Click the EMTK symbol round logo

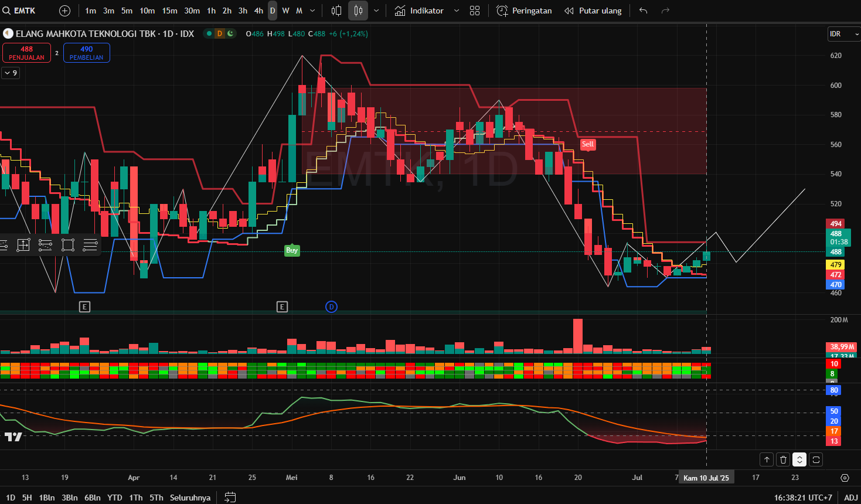(x=8, y=33)
